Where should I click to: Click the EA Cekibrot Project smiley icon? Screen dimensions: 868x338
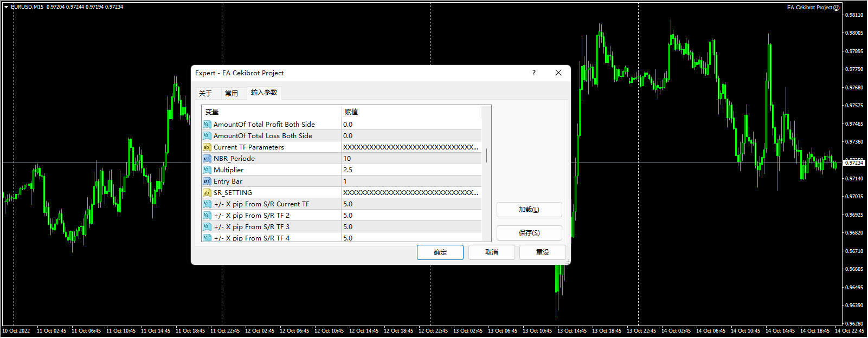(x=836, y=8)
